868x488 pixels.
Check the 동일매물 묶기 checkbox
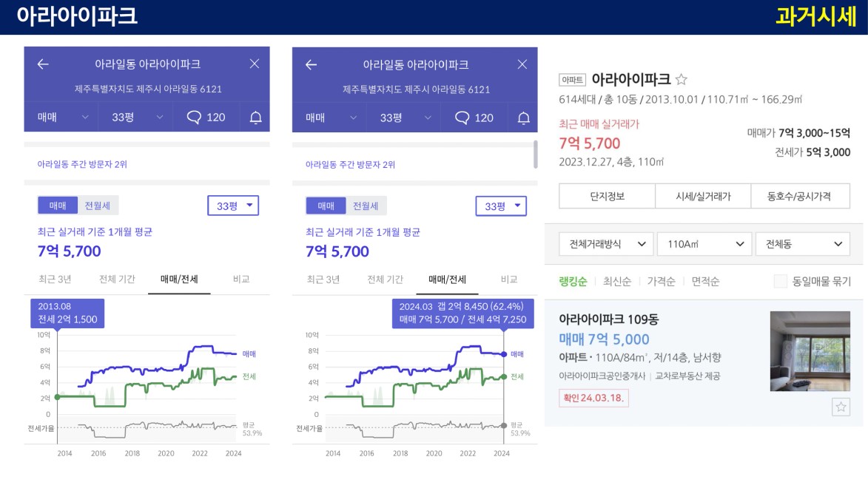point(780,281)
